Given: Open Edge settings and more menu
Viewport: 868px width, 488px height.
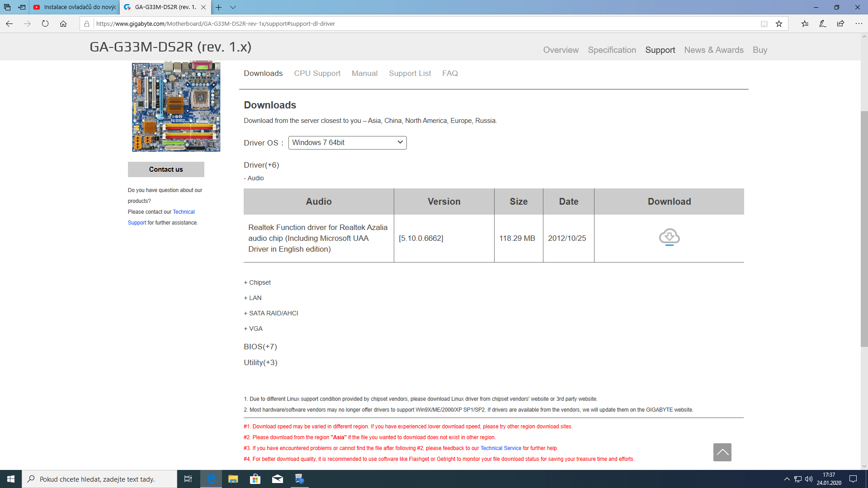Looking at the screenshot, I should [x=859, y=23].
